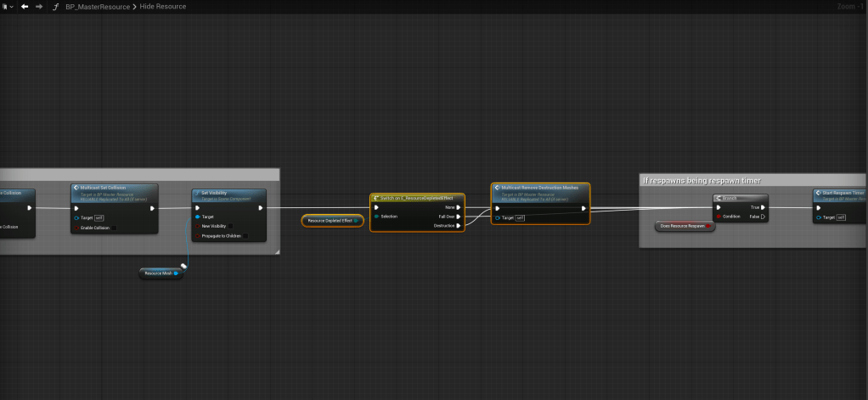Viewport: 868px width, 400px height.
Task: Enable Propagate to Children checkbox
Action: tap(245, 236)
